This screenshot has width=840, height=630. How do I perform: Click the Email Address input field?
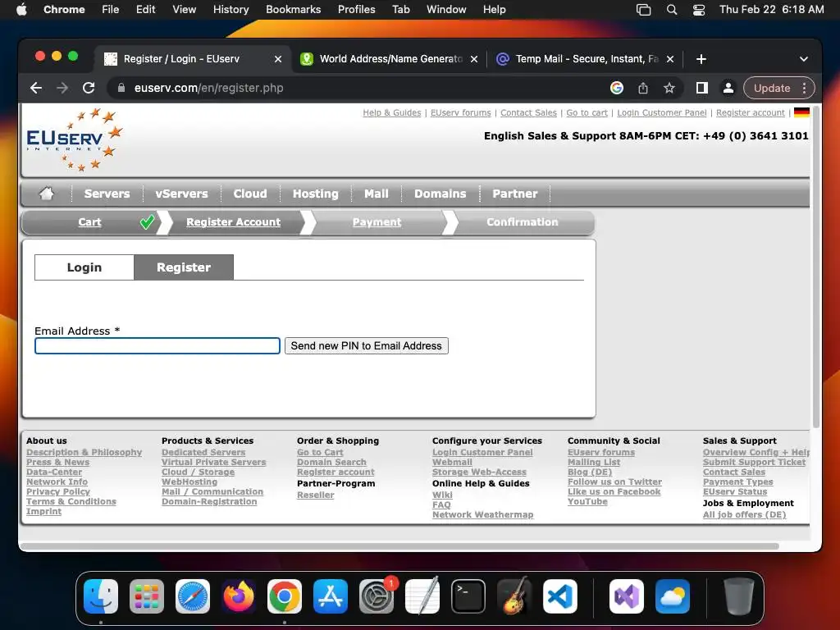coord(157,346)
